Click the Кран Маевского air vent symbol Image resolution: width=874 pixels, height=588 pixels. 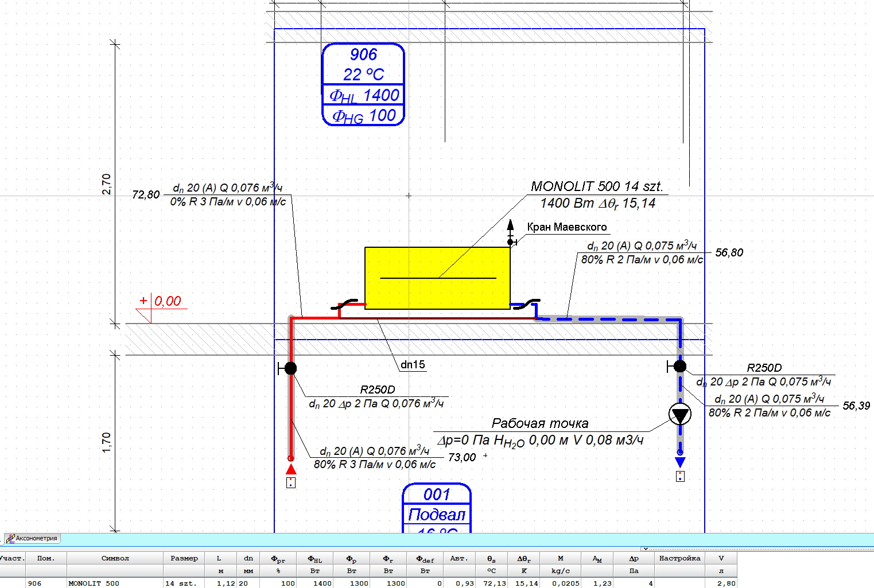coord(510,232)
